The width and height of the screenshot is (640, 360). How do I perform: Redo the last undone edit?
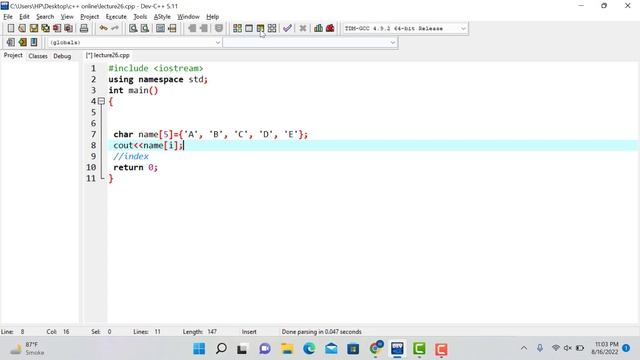coord(115,28)
